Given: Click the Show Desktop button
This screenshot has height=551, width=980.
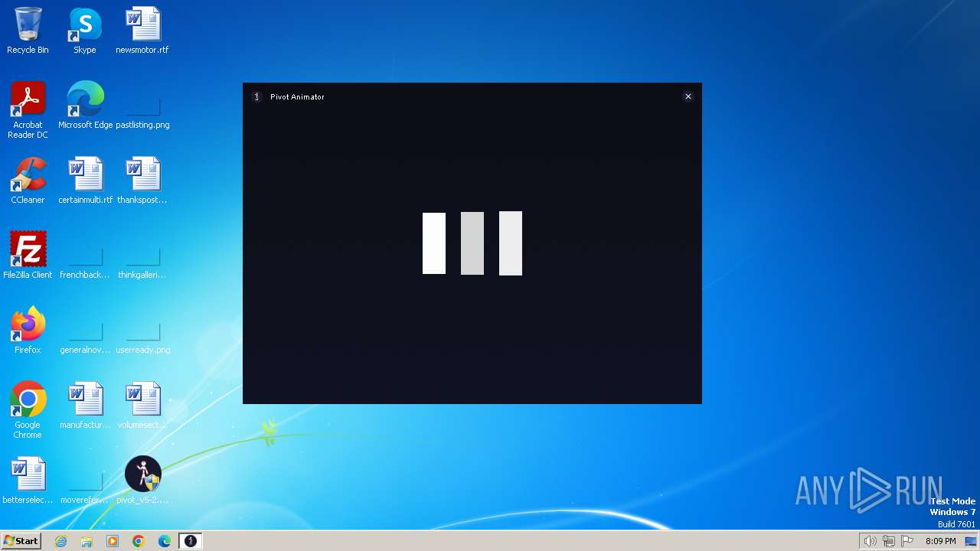Looking at the screenshot, I should click(971, 541).
